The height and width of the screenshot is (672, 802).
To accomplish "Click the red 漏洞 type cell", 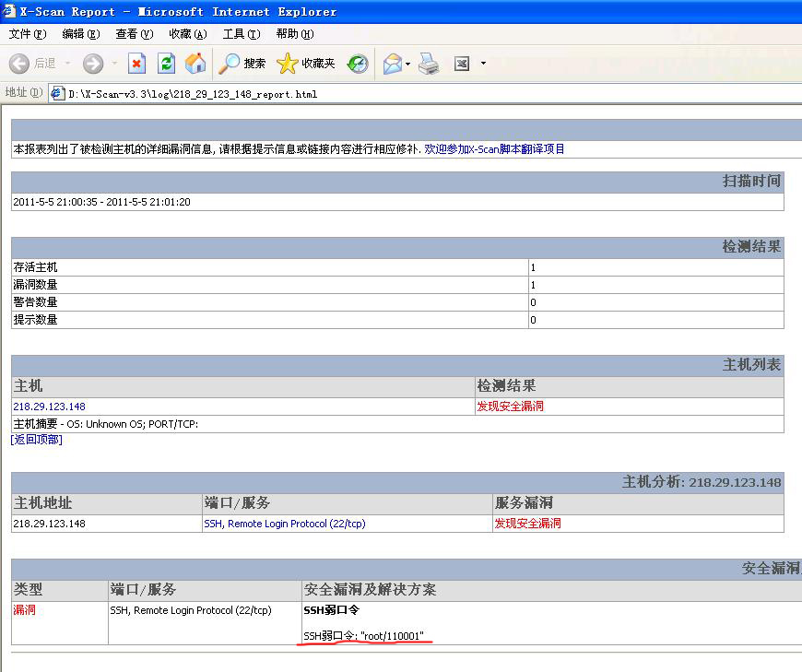I will pyautogui.click(x=24, y=610).
